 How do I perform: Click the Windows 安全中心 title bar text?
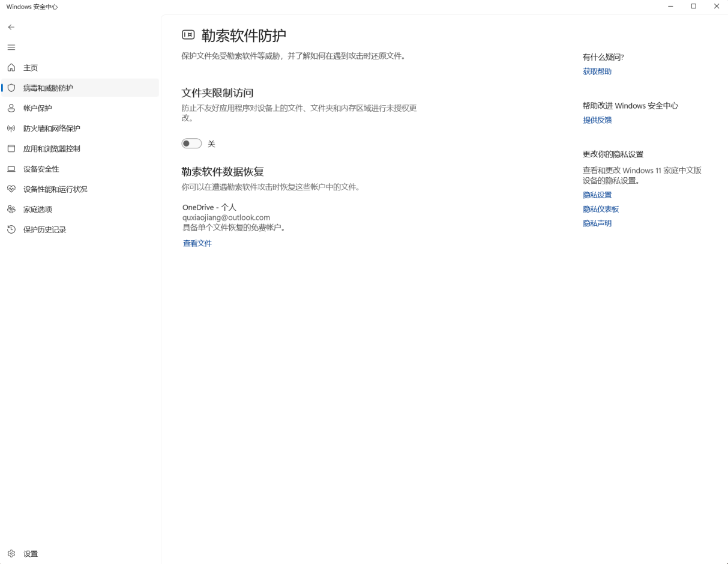(32, 7)
